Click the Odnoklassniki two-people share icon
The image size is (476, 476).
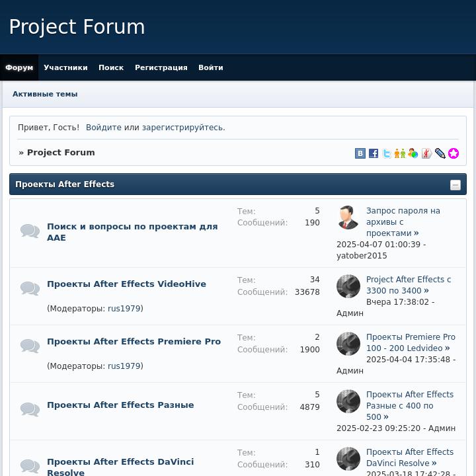coord(400,153)
